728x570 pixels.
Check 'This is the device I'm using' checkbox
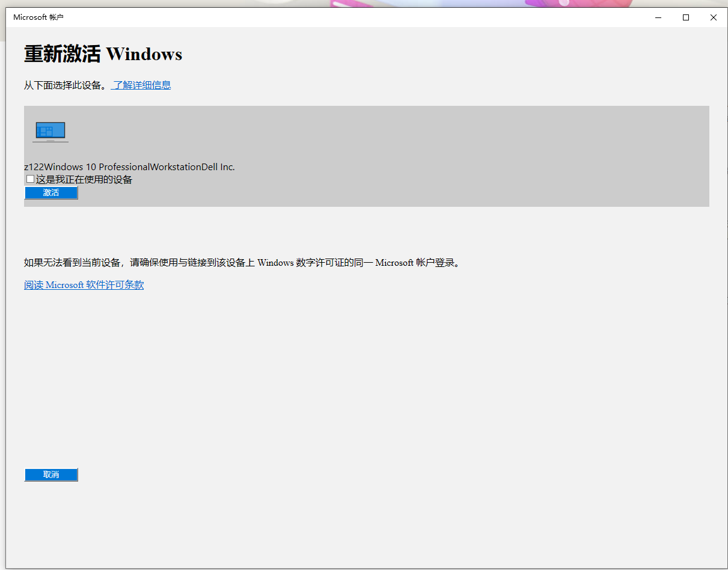(x=31, y=179)
